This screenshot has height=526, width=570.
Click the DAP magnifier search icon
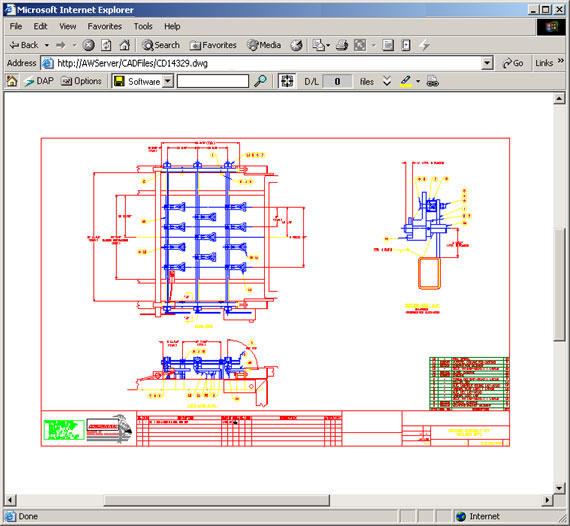(260, 81)
